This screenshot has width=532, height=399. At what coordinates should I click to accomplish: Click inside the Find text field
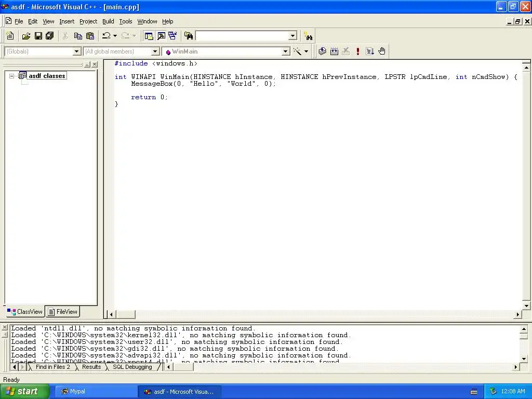click(x=242, y=36)
